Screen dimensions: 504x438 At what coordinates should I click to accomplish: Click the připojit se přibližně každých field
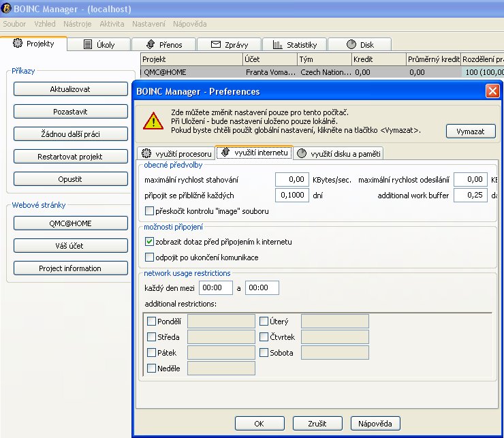pos(292,195)
